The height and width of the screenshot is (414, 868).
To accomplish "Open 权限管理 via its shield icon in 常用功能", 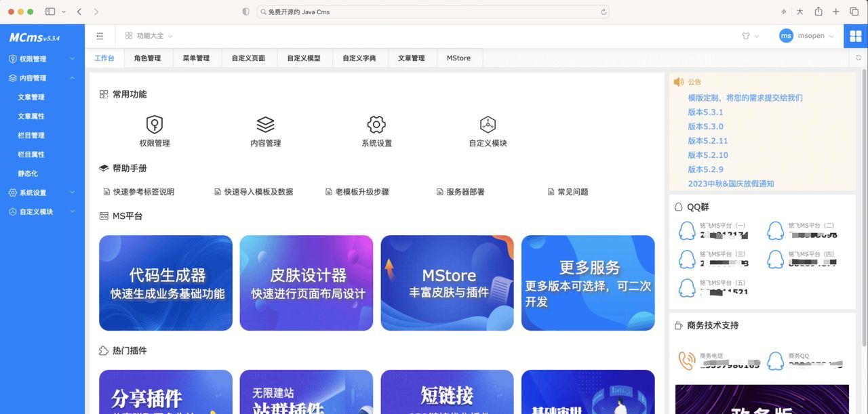I will tap(154, 125).
